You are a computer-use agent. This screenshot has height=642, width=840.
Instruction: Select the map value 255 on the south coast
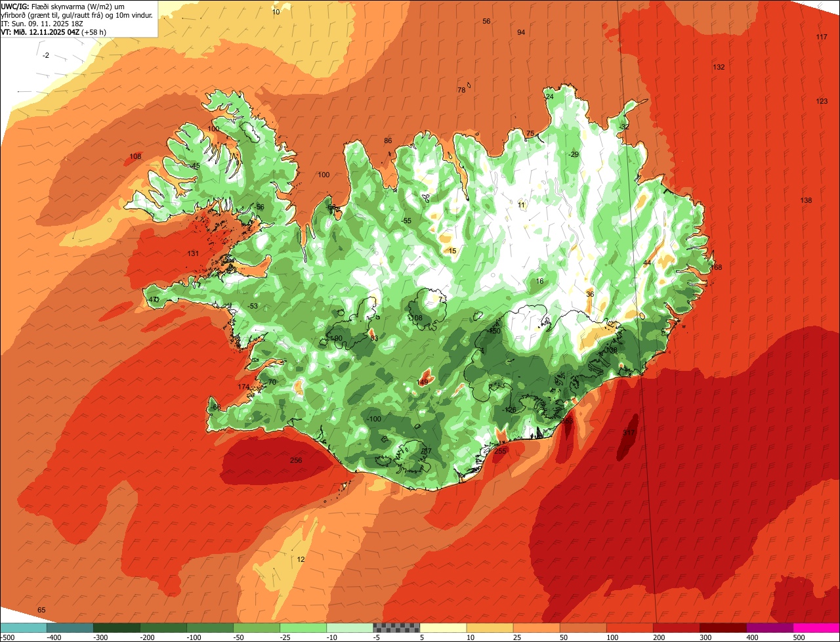click(500, 451)
